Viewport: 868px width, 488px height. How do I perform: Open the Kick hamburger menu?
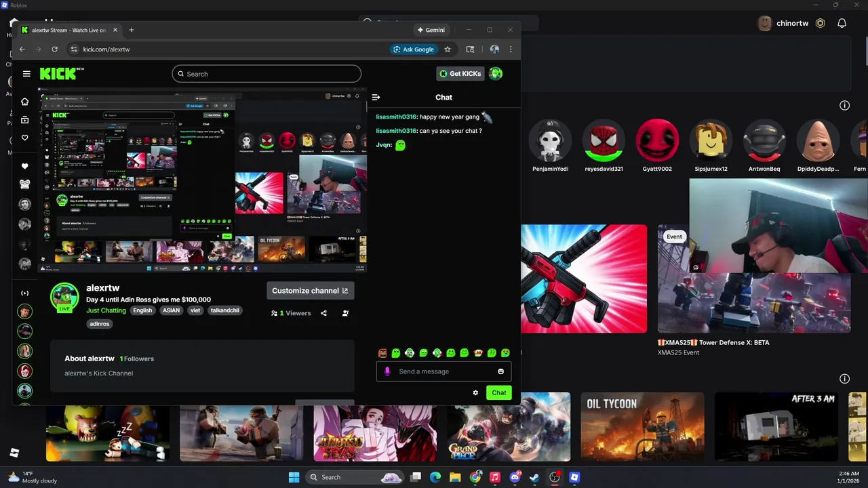[x=26, y=74]
